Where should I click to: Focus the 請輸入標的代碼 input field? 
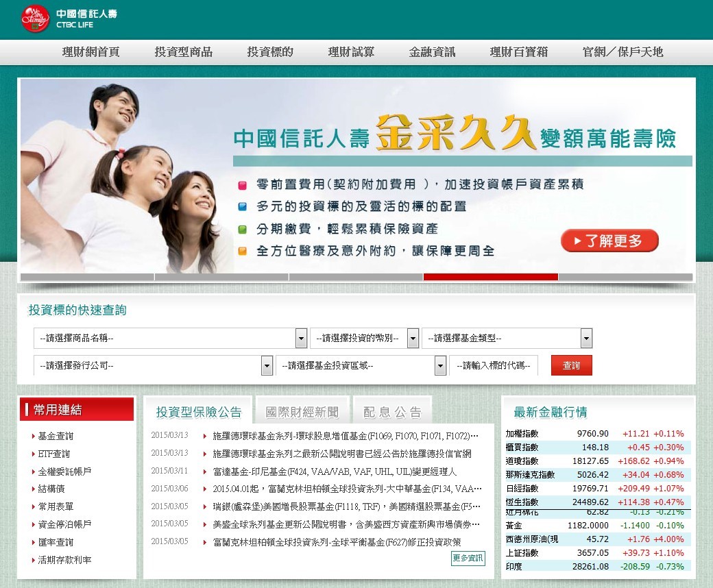[494, 365]
